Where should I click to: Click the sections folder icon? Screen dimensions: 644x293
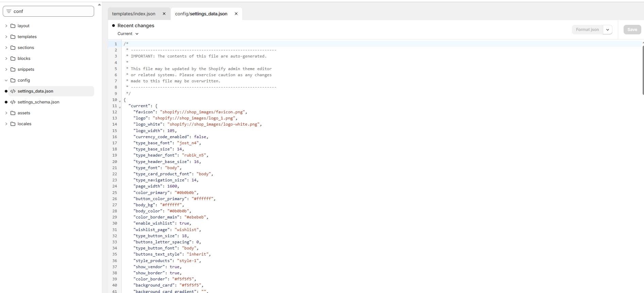pyautogui.click(x=13, y=48)
